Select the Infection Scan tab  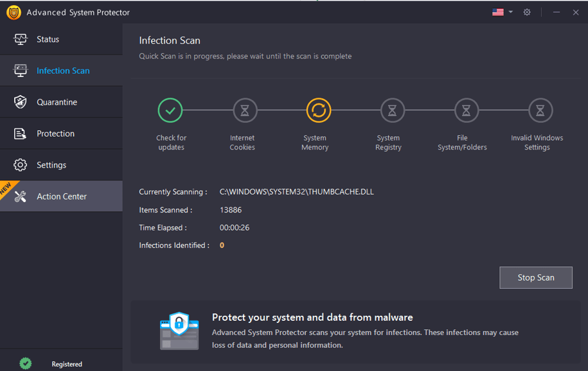coord(61,71)
